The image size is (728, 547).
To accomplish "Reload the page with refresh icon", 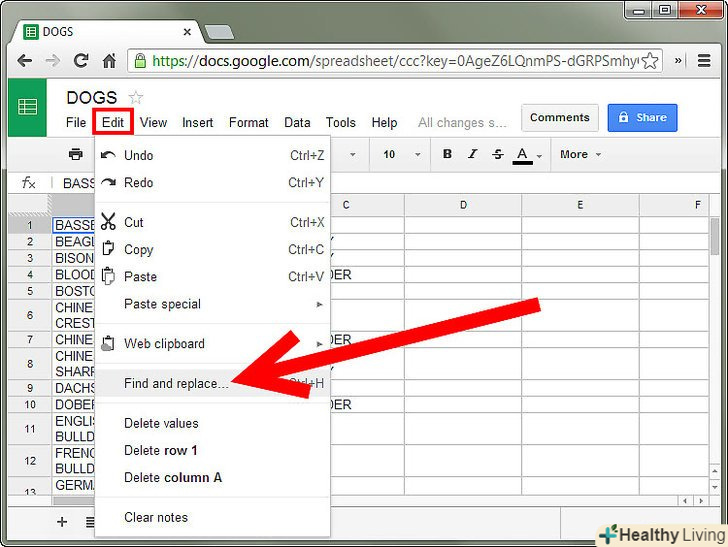I will coord(81,60).
